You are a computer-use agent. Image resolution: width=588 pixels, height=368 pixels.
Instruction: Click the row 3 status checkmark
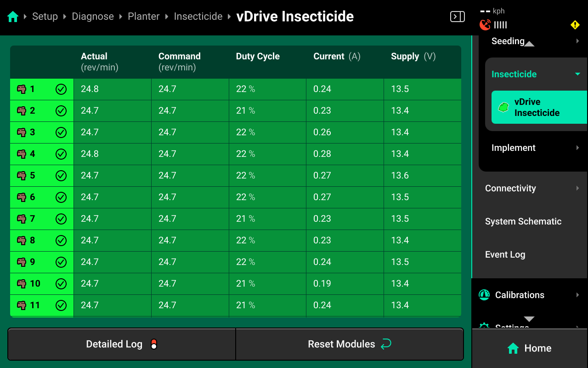point(61,132)
